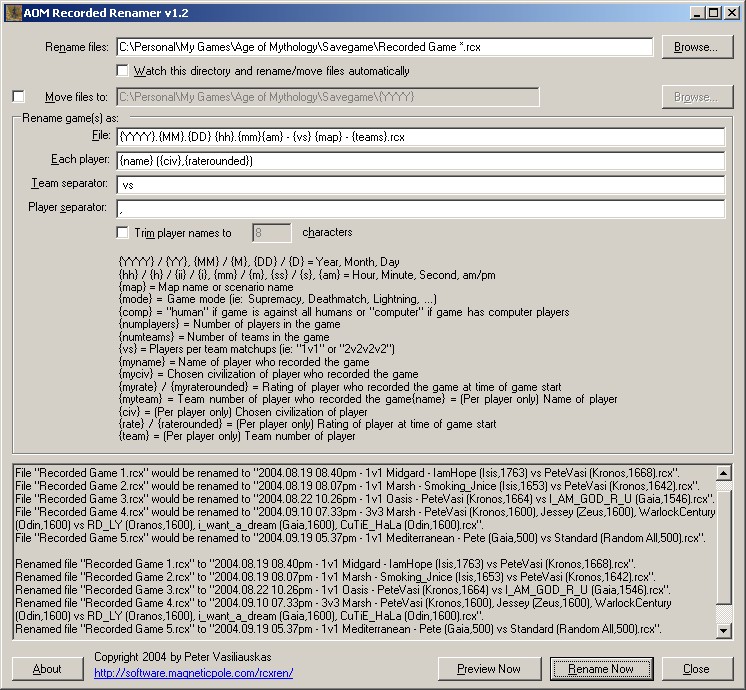The image size is (746, 690).
Task: Click the Team separator input field
Action: [421, 185]
